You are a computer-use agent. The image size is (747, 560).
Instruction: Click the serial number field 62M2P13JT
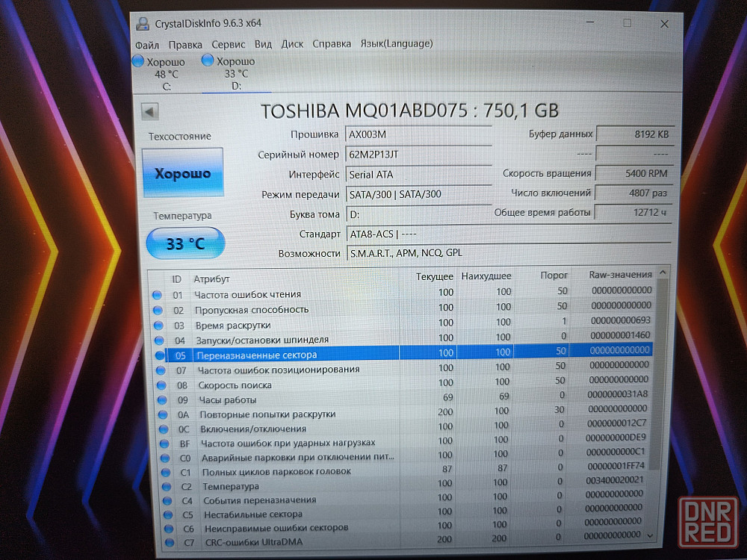tap(418, 155)
